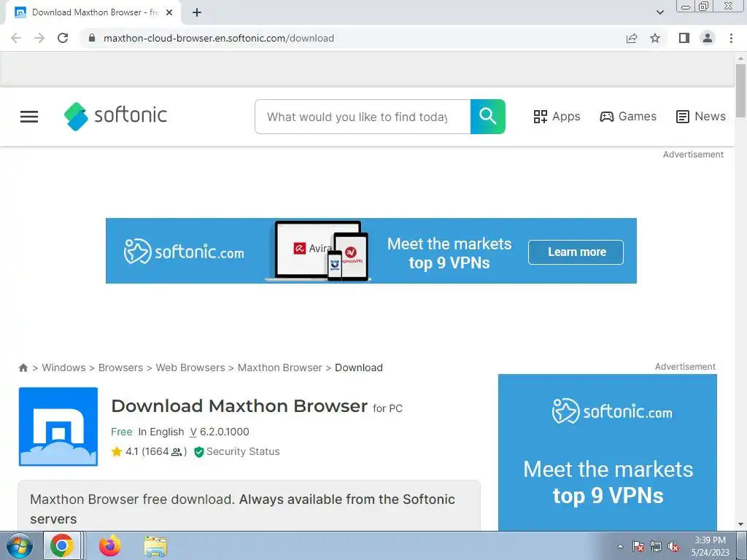Screen dimensions: 747x560
Task: Select the Download Maxthon Browser tab
Action: [x=93, y=12]
